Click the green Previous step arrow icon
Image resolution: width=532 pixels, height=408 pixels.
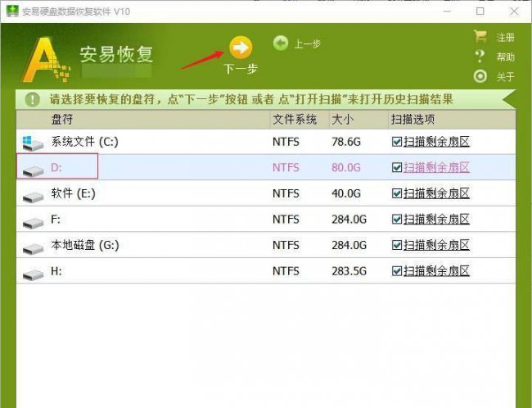point(281,43)
